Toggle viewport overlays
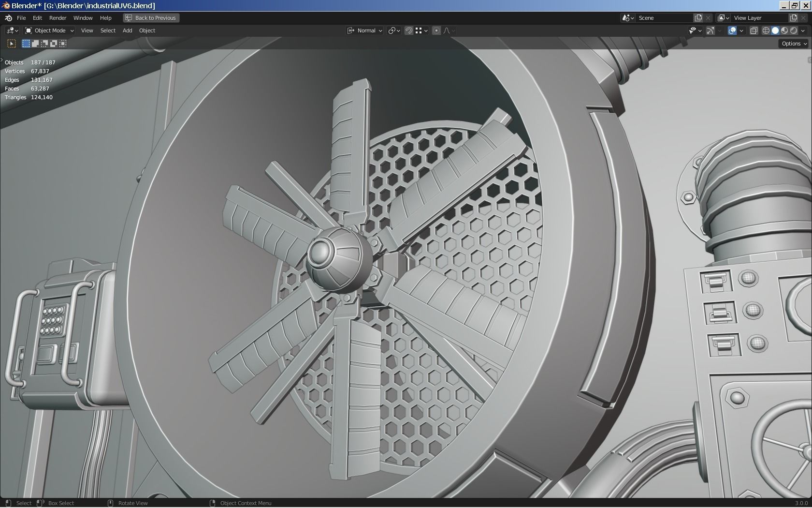 [x=732, y=30]
